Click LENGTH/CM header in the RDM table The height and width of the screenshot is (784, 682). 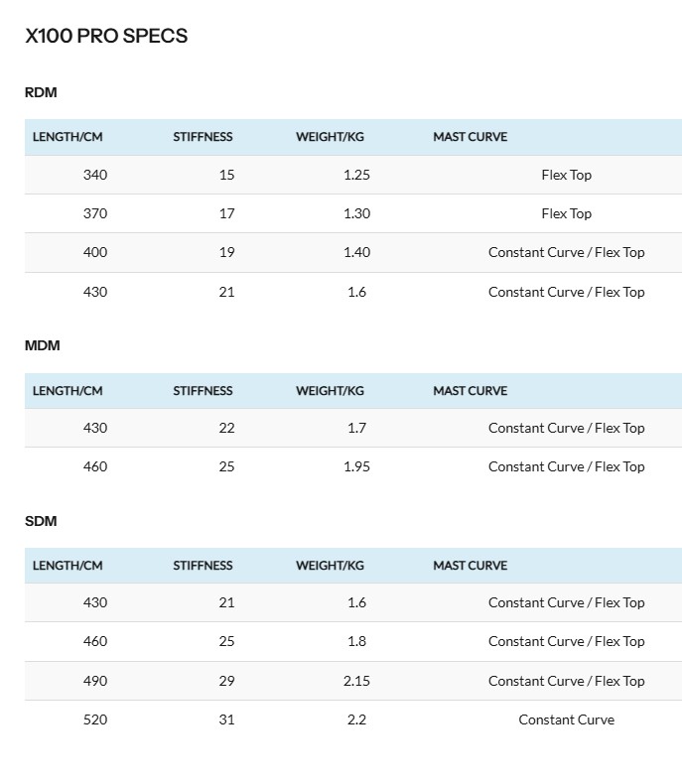68,137
